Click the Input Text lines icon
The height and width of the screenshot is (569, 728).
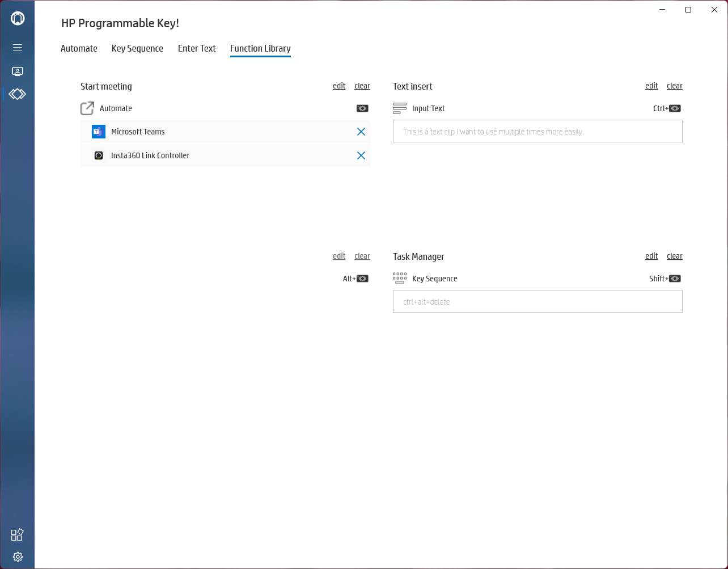(400, 108)
